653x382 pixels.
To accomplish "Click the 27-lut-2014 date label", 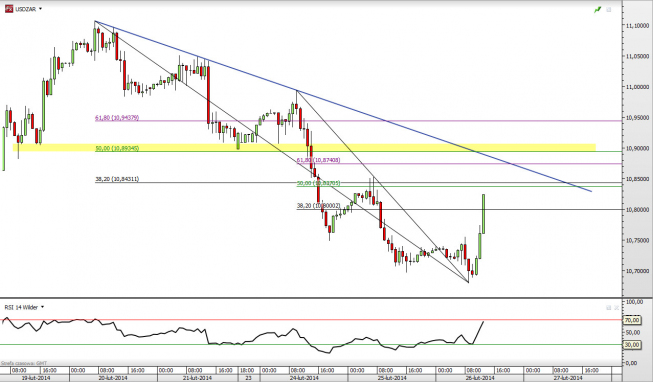I will [x=568, y=378].
